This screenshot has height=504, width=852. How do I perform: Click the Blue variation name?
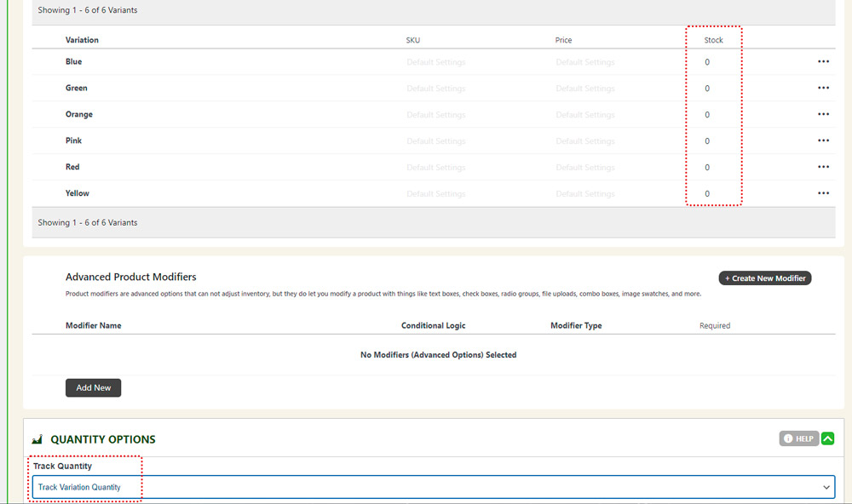click(x=74, y=62)
